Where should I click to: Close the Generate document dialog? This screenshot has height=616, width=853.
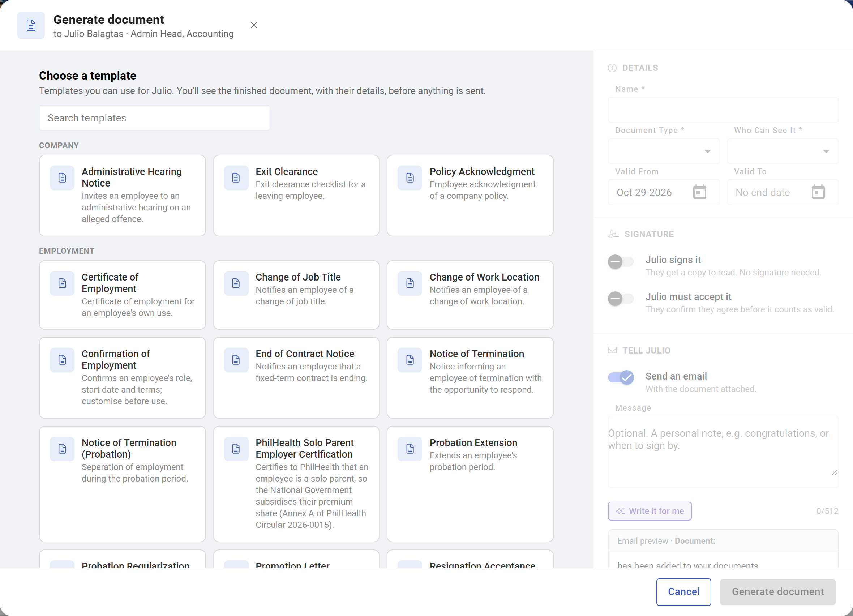click(254, 25)
